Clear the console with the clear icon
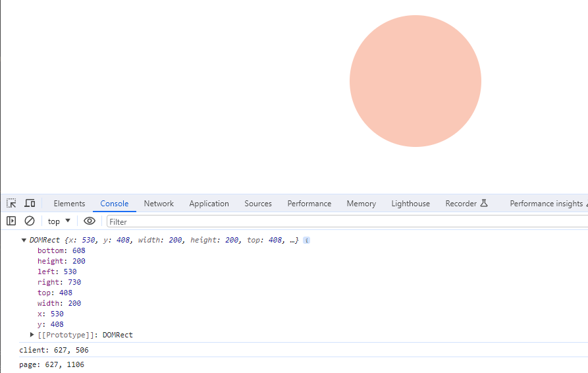The image size is (588, 373). pyautogui.click(x=30, y=221)
